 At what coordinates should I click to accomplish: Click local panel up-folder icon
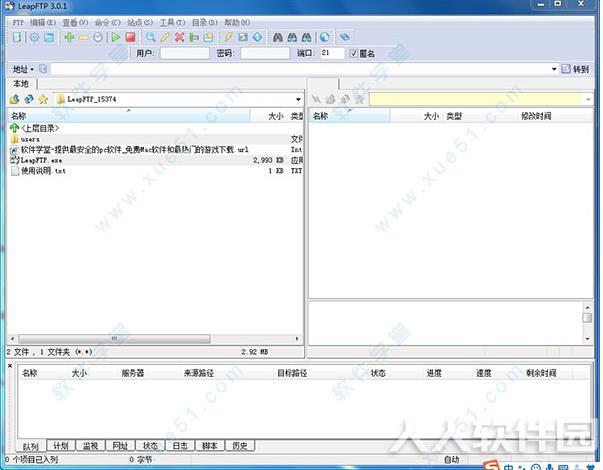pos(15,99)
